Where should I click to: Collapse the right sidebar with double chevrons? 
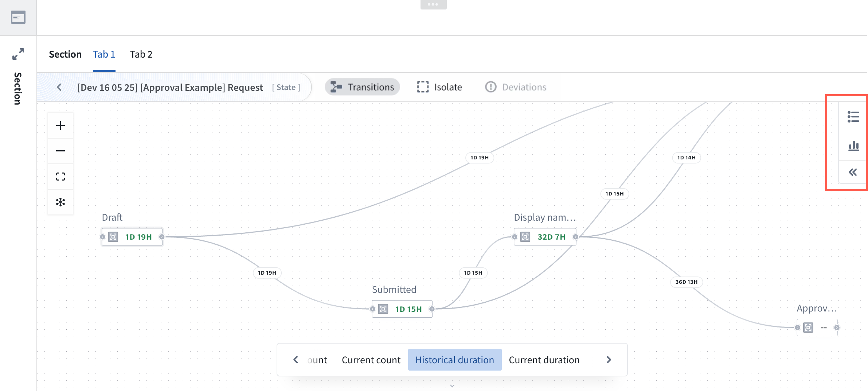(x=853, y=172)
